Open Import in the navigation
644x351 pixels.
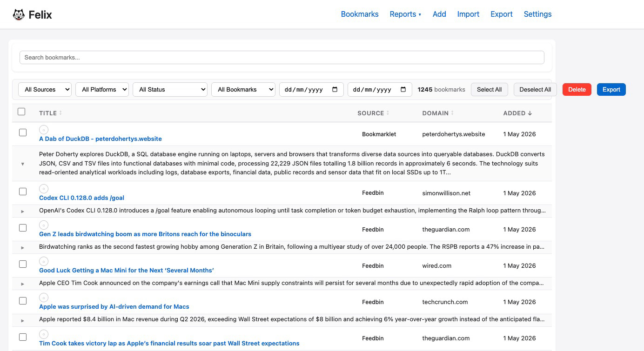(x=468, y=14)
